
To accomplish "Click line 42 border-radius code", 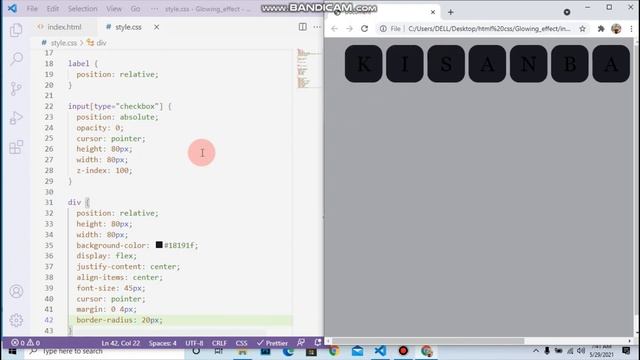I will point(120,320).
